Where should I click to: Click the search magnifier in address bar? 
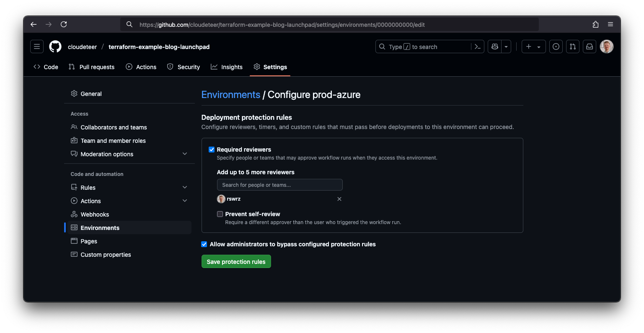[129, 24]
